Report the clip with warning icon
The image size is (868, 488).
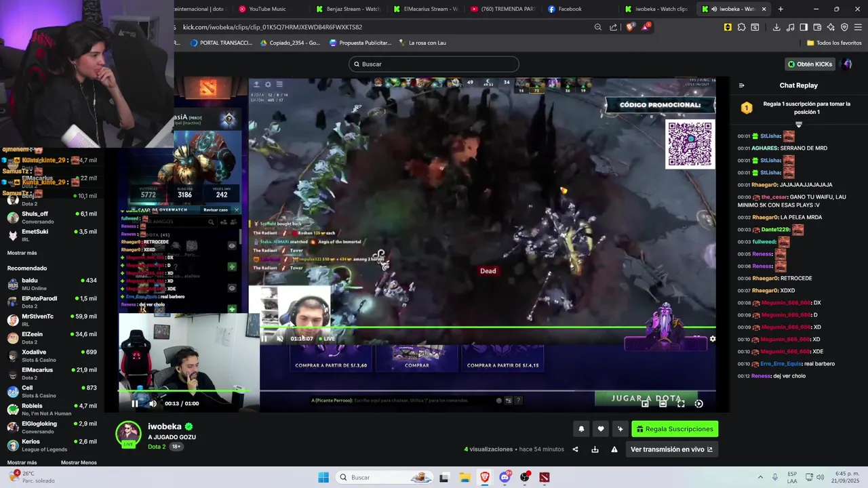click(614, 449)
